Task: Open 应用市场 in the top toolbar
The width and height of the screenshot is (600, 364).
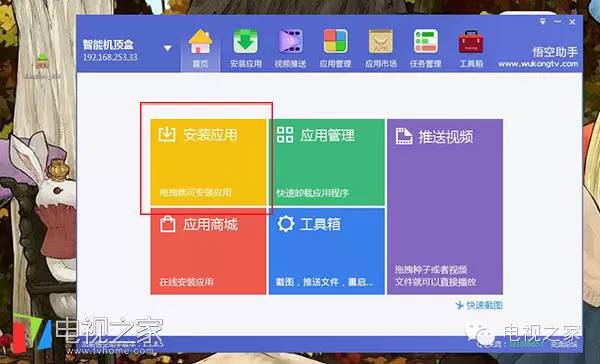Action: coord(381,49)
